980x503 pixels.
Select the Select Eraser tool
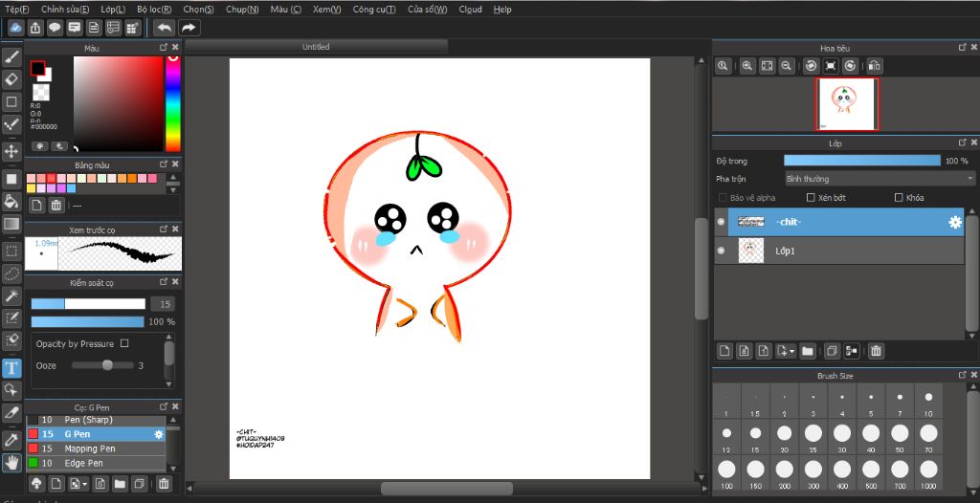(11, 339)
